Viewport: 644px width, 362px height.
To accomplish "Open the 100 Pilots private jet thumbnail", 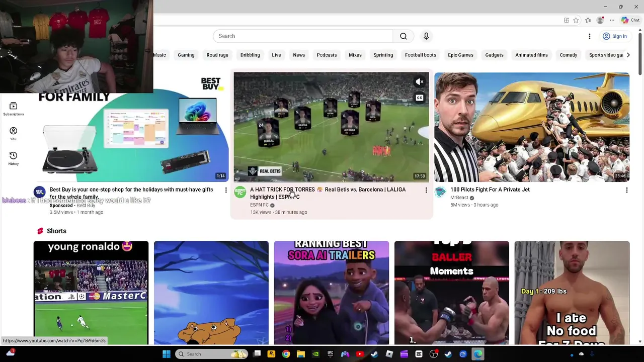I will click(x=532, y=127).
